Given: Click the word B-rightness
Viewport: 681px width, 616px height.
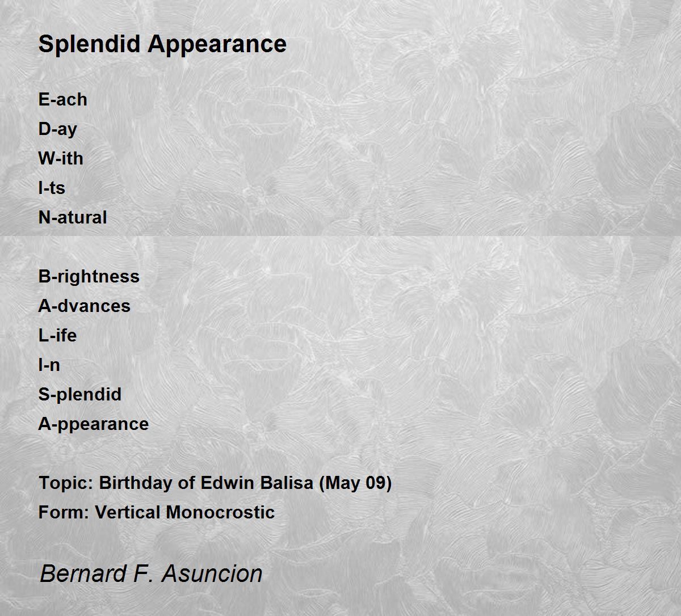Looking at the screenshot, I should (x=89, y=276).
